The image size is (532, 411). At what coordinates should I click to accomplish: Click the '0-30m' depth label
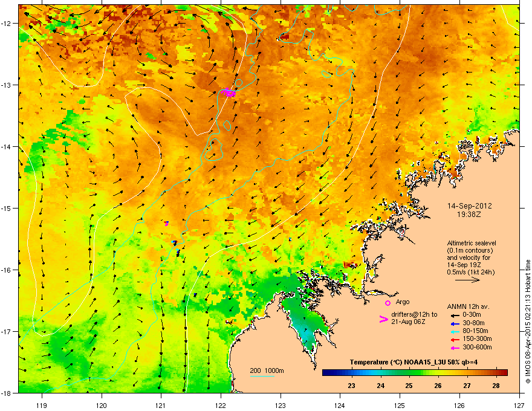point(472,315)
